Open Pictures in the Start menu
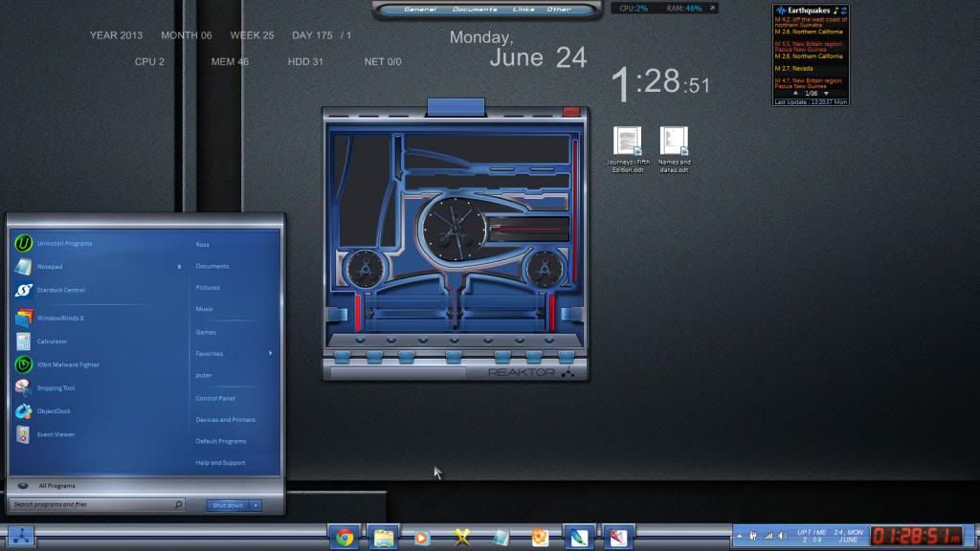Viewport: 980px width, 551px height. 208,287
